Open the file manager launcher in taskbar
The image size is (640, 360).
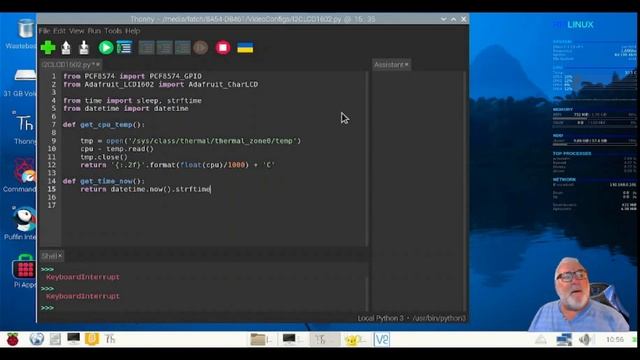pos(55,339)
